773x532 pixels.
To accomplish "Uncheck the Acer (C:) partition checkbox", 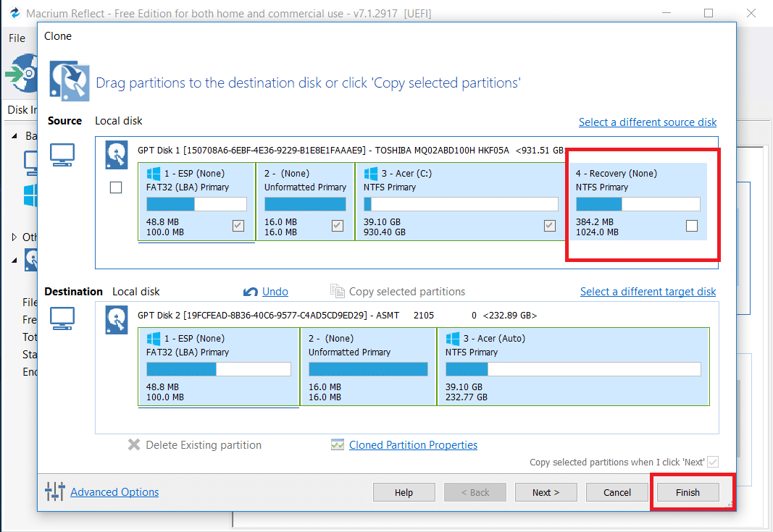I will 550,226.
